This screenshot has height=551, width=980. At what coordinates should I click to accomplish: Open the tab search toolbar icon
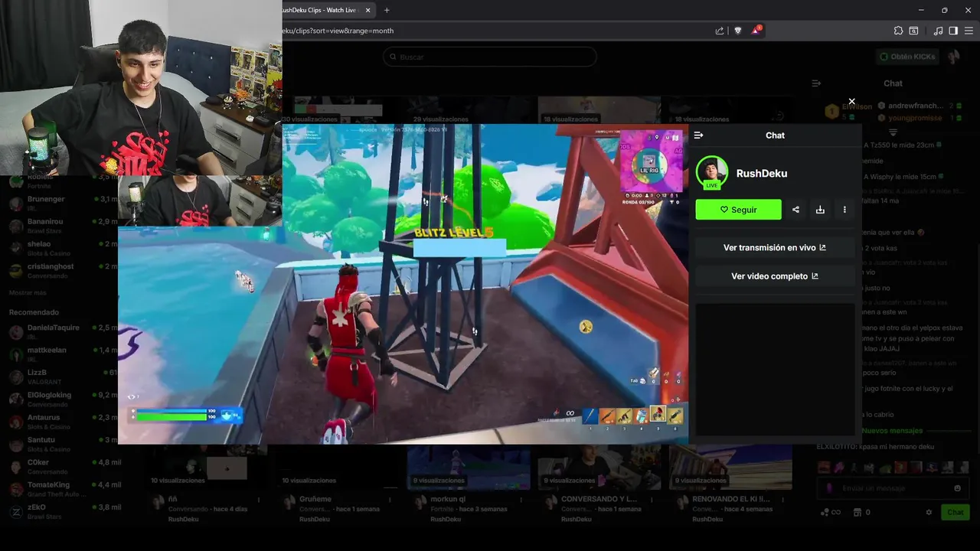913,31
